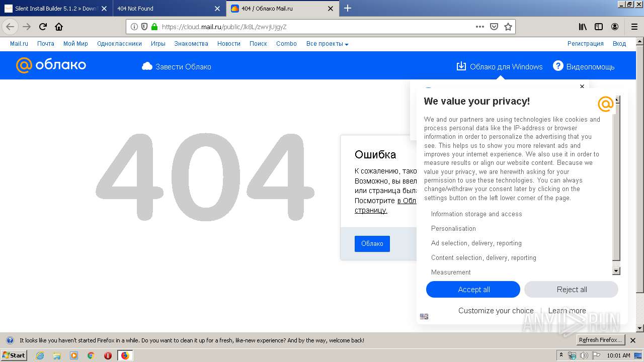
Task: Click the Firefox taskbar button
Action: pos(125,355)
